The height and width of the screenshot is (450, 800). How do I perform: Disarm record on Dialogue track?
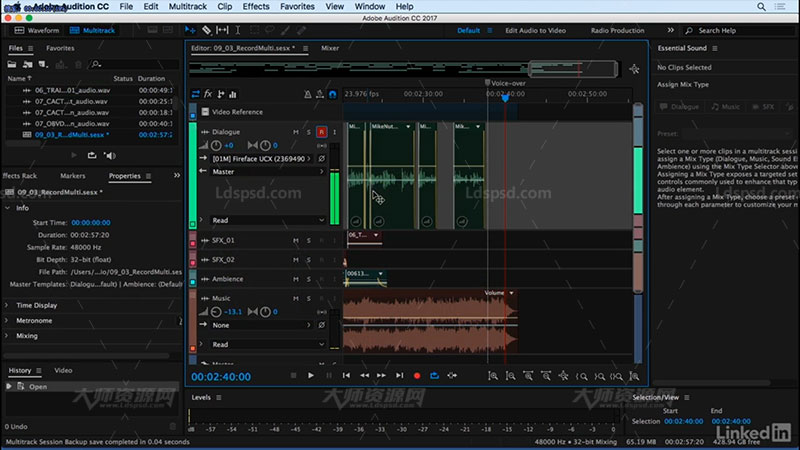click(321, 132)
